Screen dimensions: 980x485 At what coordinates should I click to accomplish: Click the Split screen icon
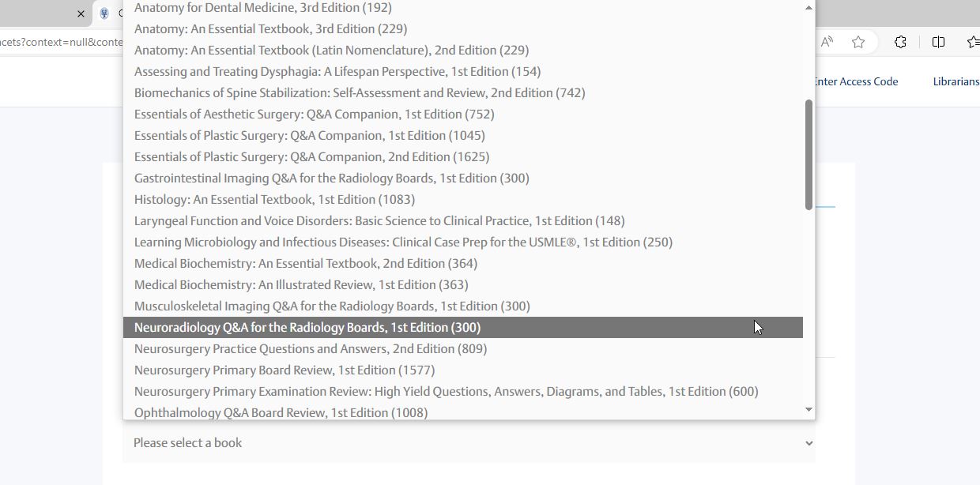coord(938,42)
